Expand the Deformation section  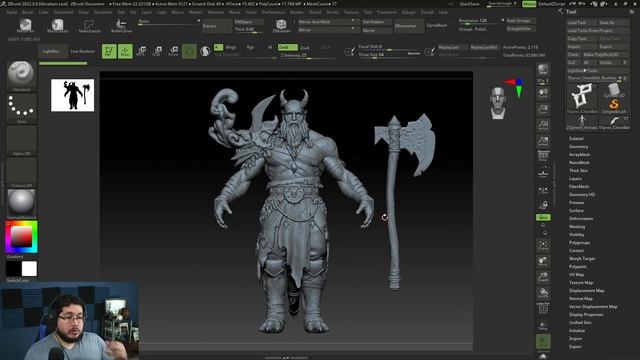581,218
